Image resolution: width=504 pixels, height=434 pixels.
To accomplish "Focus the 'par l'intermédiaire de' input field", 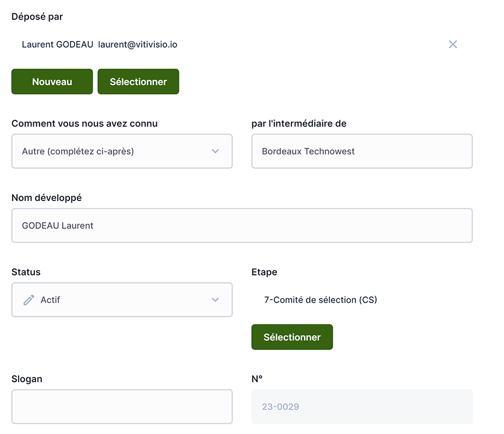I will (x=361, y=151).
